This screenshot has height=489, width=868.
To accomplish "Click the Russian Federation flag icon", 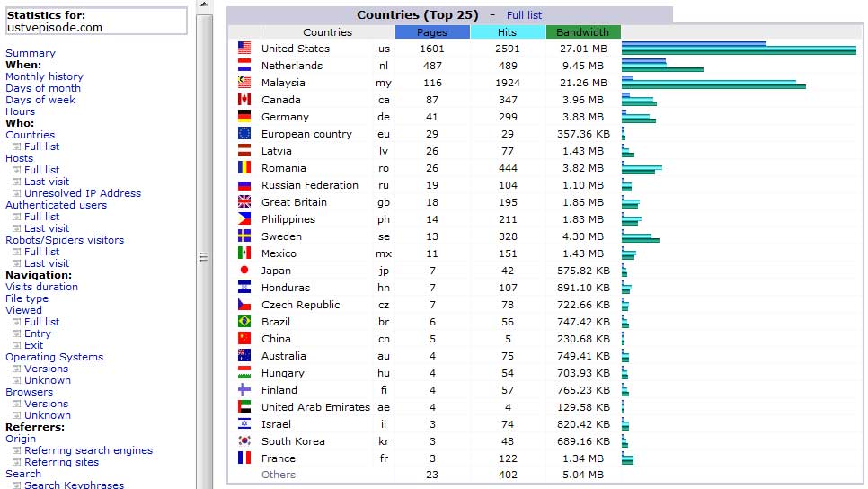I will [x=244, y=185].
